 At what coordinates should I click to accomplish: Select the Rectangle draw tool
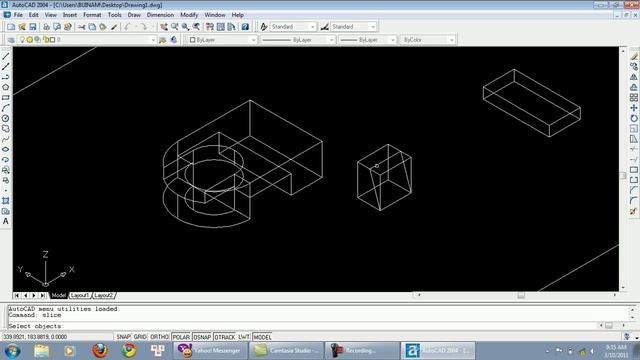(6, 98)
